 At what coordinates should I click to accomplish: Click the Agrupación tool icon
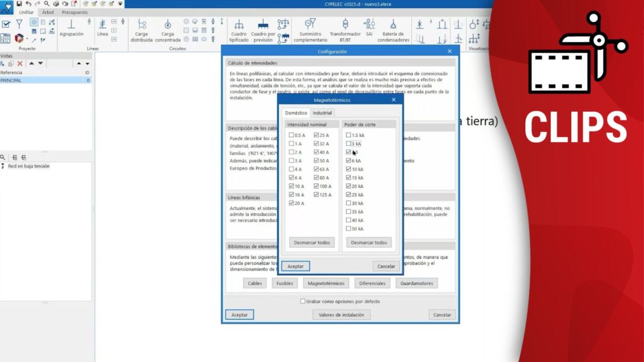71,25
